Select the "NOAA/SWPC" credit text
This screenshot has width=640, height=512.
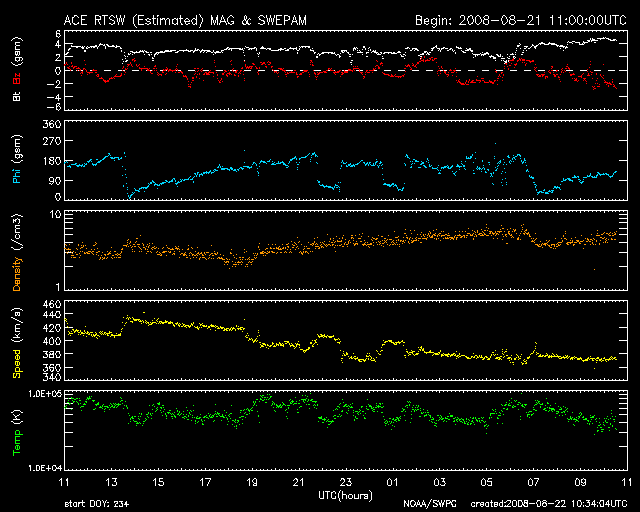(x=429, y=504)
